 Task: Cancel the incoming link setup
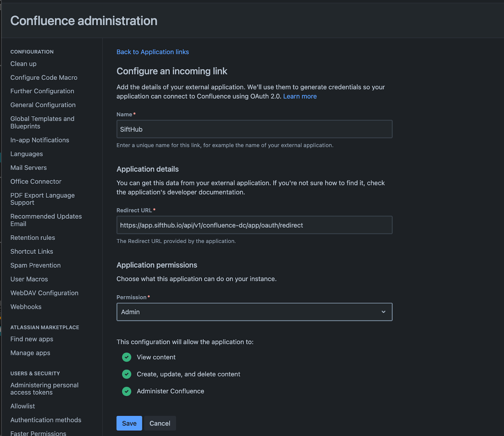click(x=160, y=423)
